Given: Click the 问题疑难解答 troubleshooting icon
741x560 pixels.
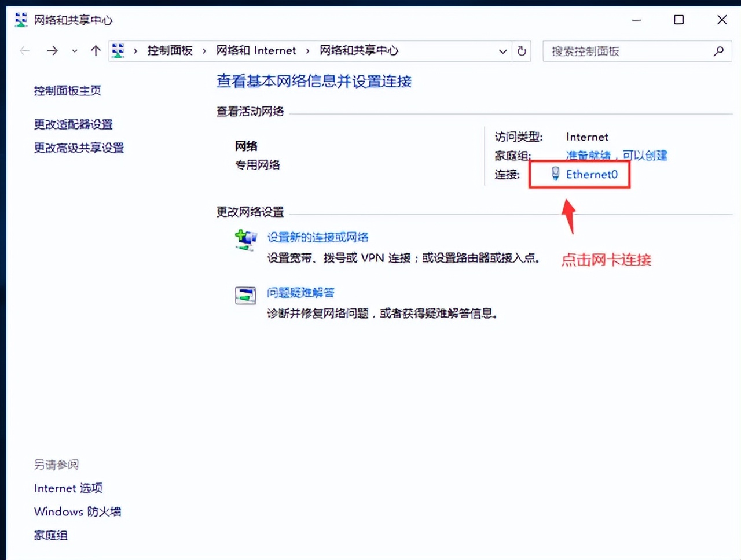Looking at the screenshot, I should (x=245, y=295).
